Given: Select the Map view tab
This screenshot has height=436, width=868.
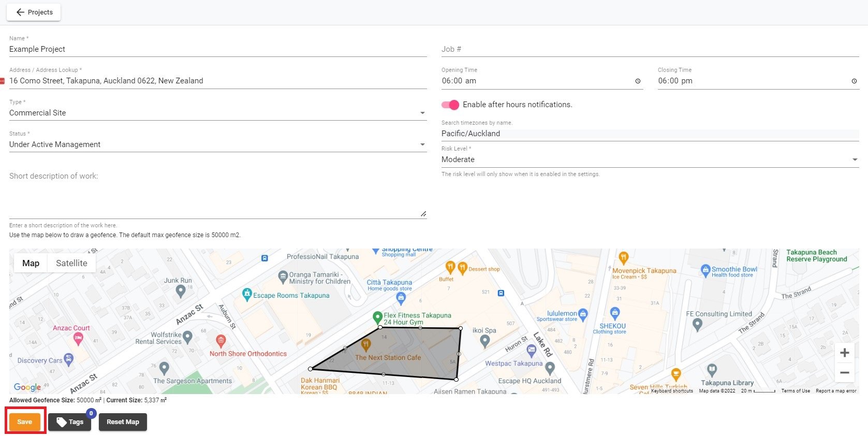Looking at the screenshot, I should (31, 263).
